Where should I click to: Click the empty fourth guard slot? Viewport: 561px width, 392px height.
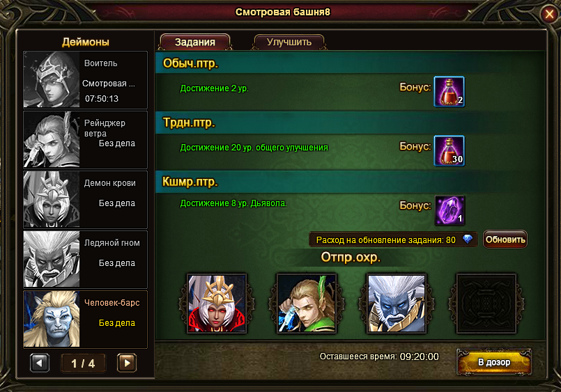(486, 304)
